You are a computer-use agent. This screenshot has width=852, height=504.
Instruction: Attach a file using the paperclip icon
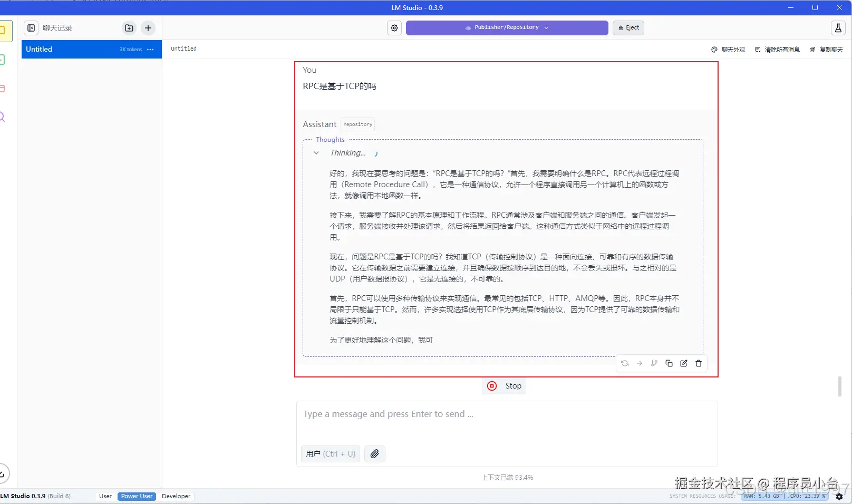pos(374,454)
